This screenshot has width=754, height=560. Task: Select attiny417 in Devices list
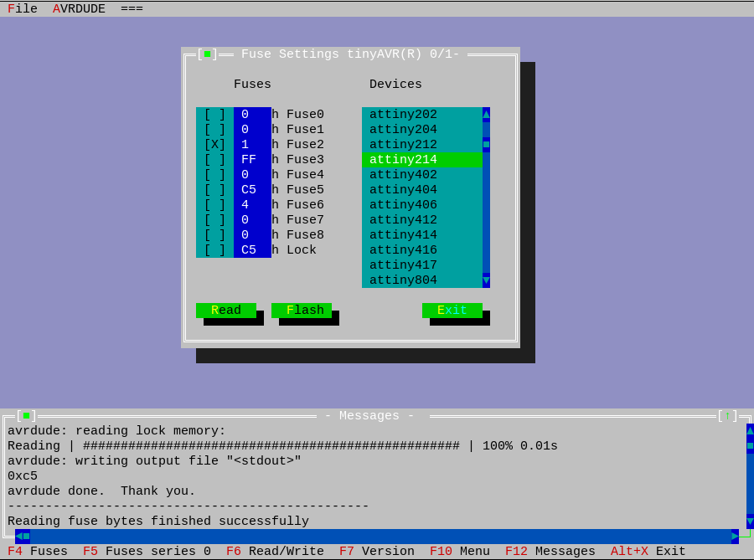(421, 265)
